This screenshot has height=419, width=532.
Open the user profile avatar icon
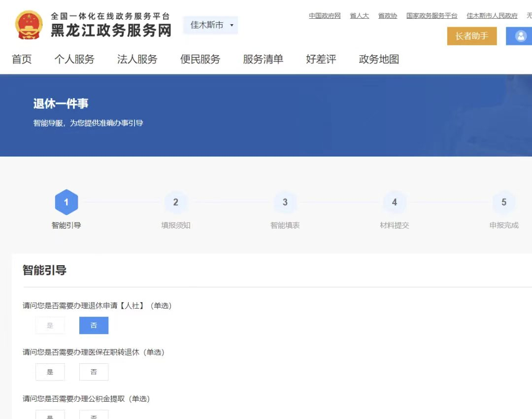click(520, 36)
